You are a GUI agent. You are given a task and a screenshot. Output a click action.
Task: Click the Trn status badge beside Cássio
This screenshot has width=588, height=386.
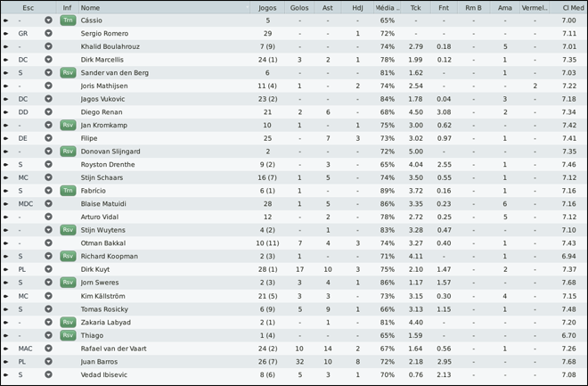click(67, 20)
